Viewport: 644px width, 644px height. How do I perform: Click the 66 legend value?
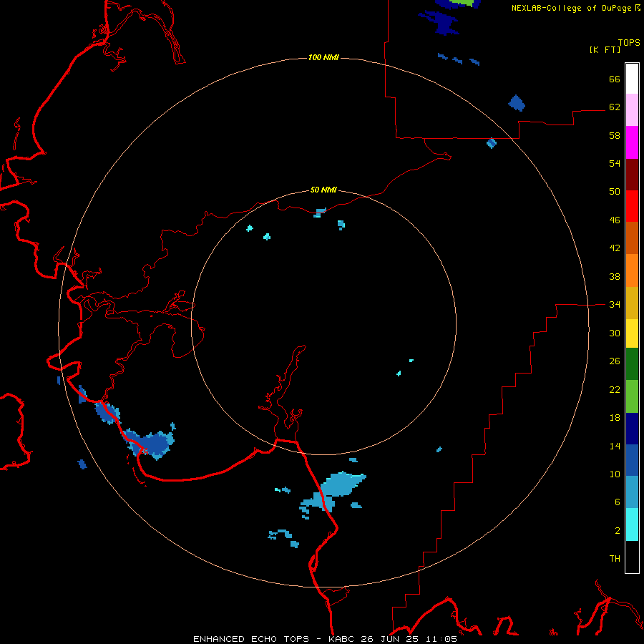click(615, 79)
